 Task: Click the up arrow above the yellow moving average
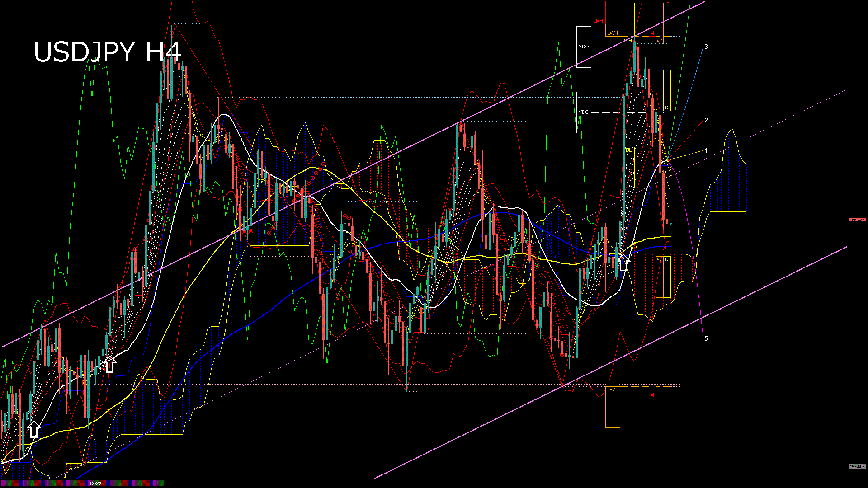[624, 262]
